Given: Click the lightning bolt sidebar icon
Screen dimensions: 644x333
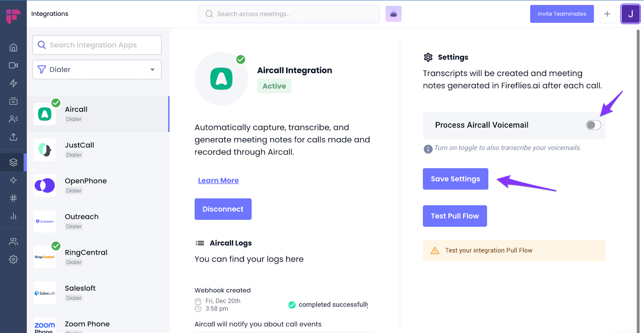Looking at the screenshot, I should click(x=13, y=83).
